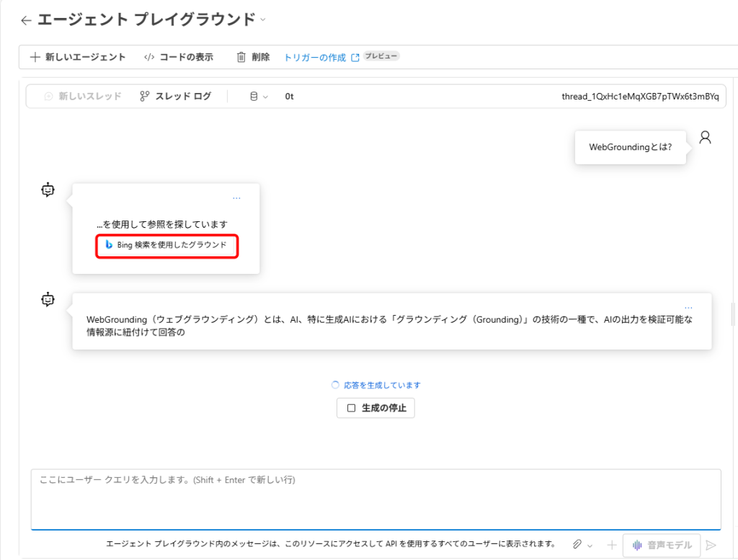738x560 pixels.
Task: Expand the エージェント プレイグラウンド title chevron
Action: tap(263, 19)
